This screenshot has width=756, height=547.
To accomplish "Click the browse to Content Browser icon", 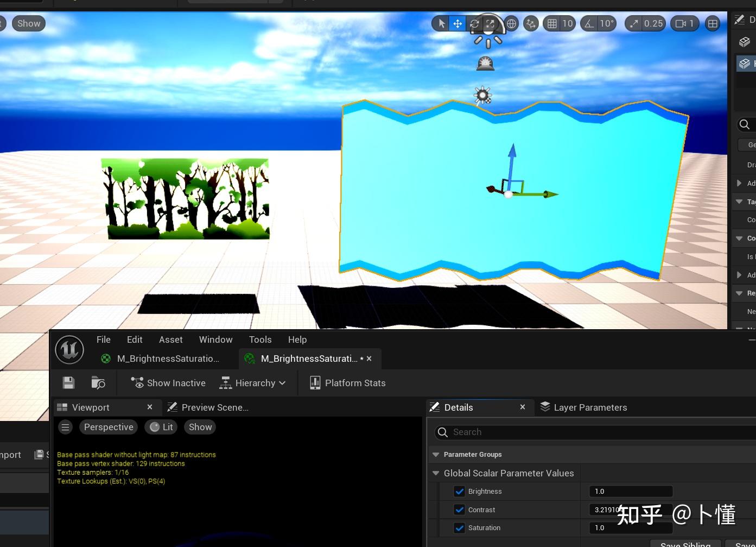I will click(98, 382).
